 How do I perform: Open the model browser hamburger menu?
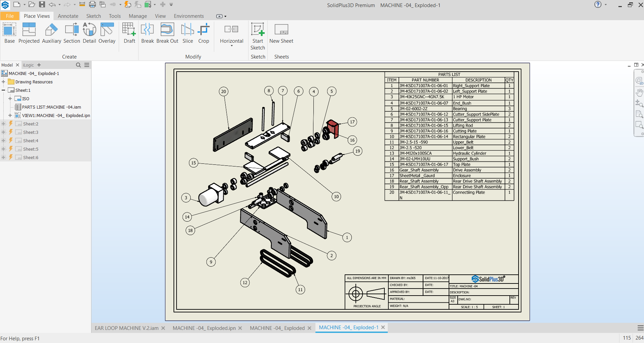[87, 65]
